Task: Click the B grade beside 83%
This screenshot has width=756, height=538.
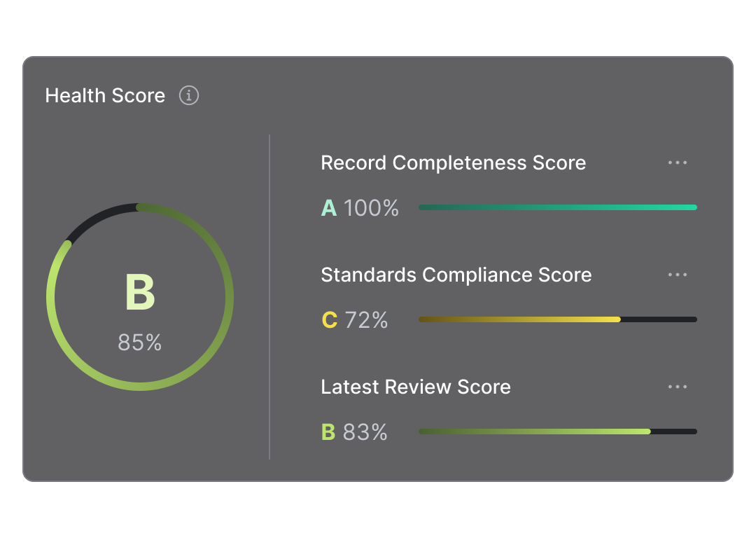Action: [x=328, y=432]
